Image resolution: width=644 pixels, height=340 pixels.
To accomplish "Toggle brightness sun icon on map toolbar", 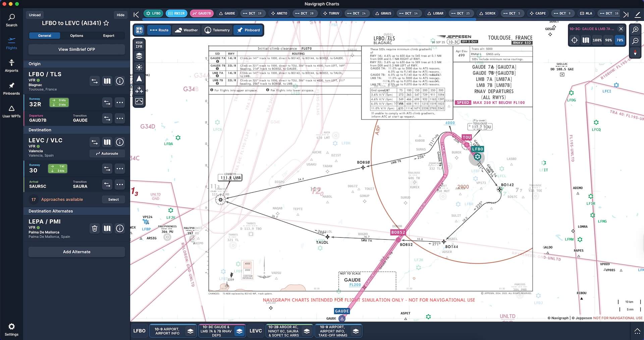I will point(139,67).
